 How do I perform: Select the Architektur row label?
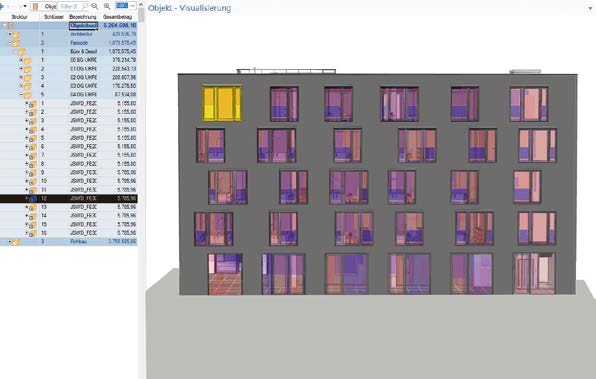click(x=81, y=34)
